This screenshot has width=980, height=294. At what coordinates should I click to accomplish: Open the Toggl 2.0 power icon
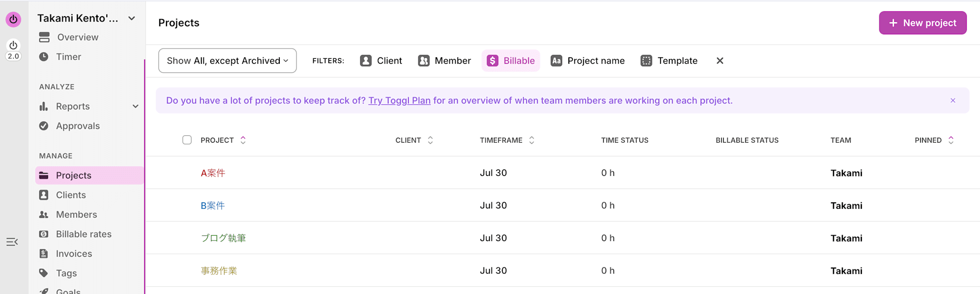click(x=13, y=49)
